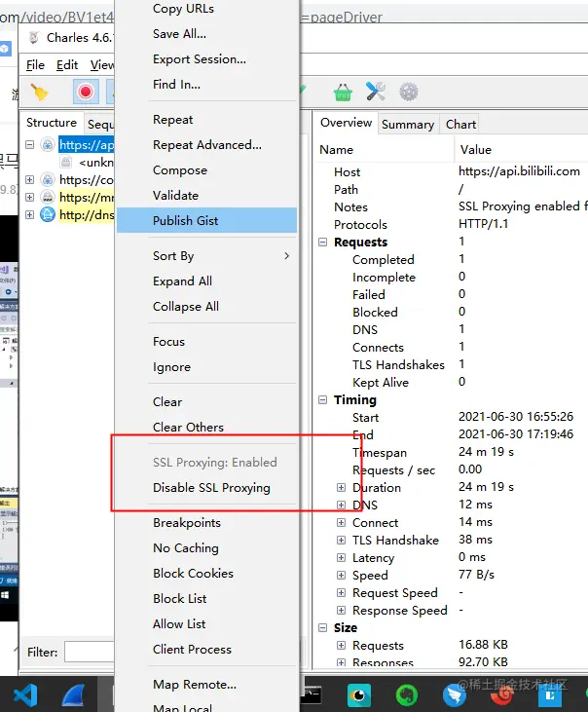Select Clear Others menu entry
The height and width of the screenshot is (712, 588).
tap(207, 428)
